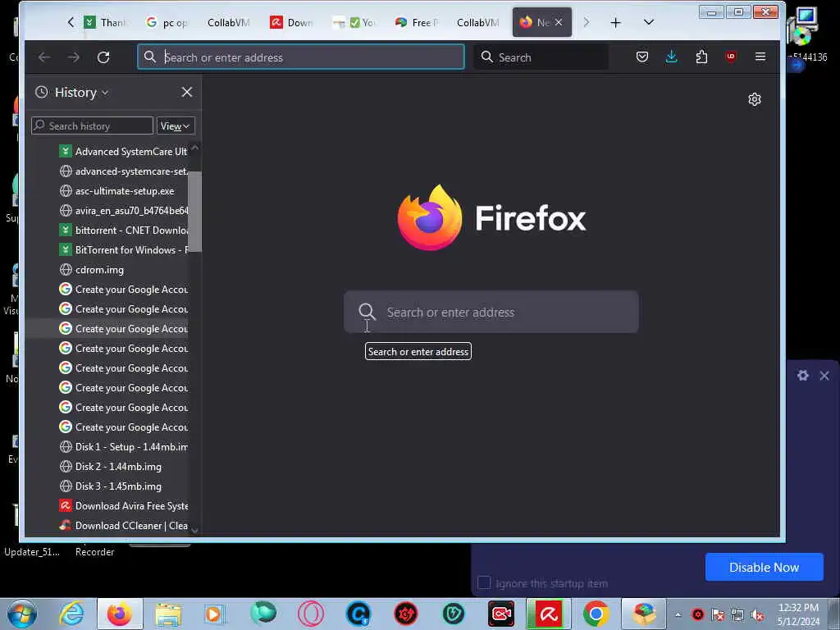Open settings gear in startup popup
Viewport: 840px width, 630px height.
pos(802,376)
